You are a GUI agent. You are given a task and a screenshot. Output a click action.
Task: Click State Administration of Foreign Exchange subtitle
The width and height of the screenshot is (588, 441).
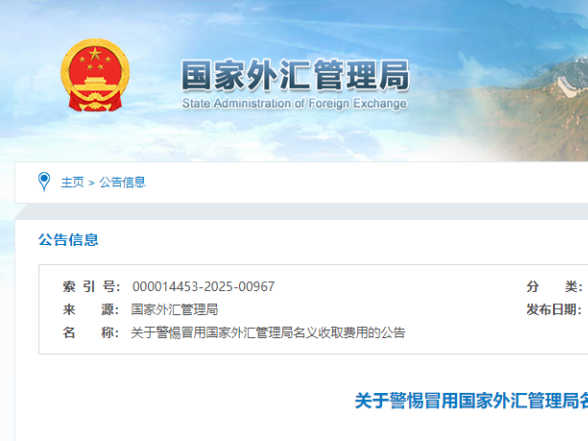[294, 104]
